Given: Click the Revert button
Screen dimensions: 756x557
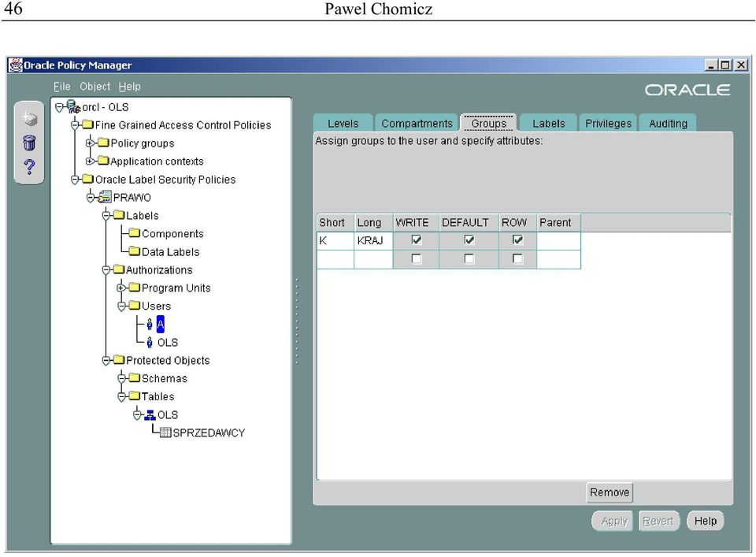Looking at the screenshot, I should [x=658, y=521].
